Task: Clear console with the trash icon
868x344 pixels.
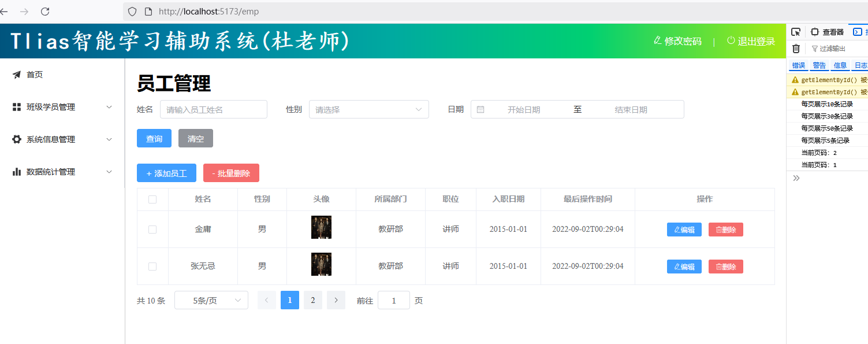Action: pos(796,49)
